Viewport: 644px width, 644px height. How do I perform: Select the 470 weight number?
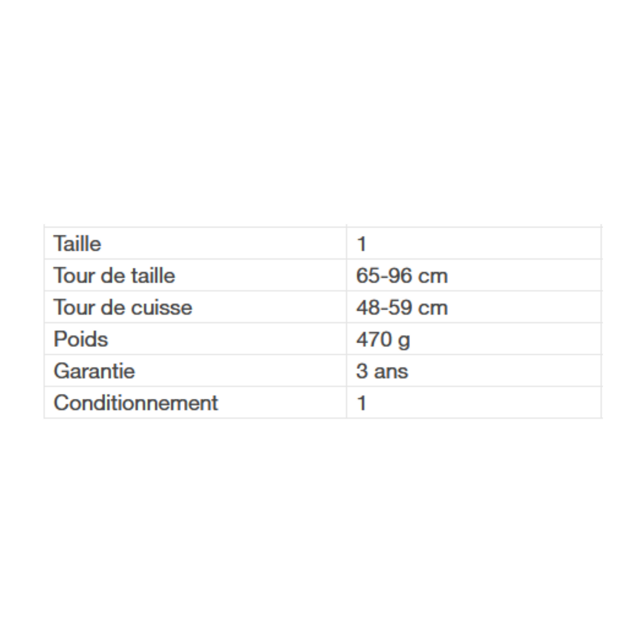(373, 339)
